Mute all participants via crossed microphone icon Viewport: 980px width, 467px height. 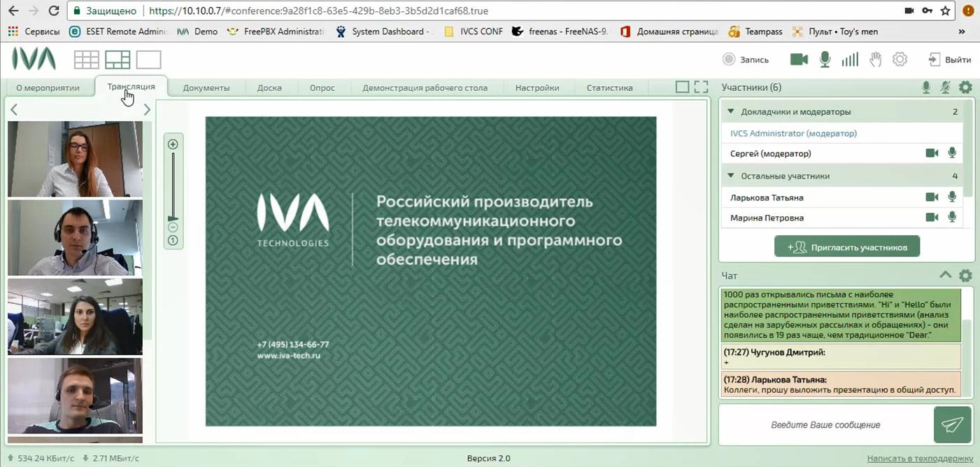point(945,88)
